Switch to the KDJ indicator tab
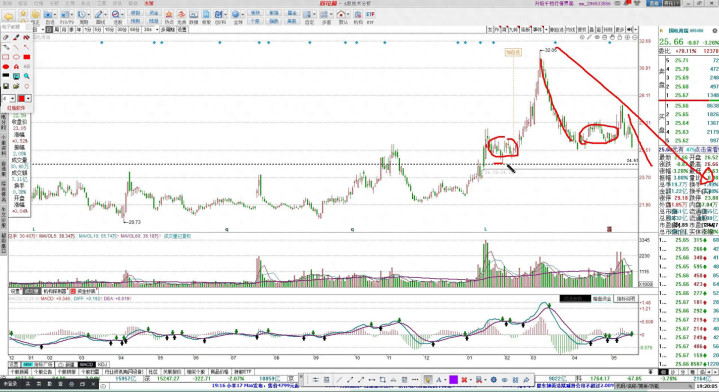This screenshot has width=719, height=392. [102, 364]
